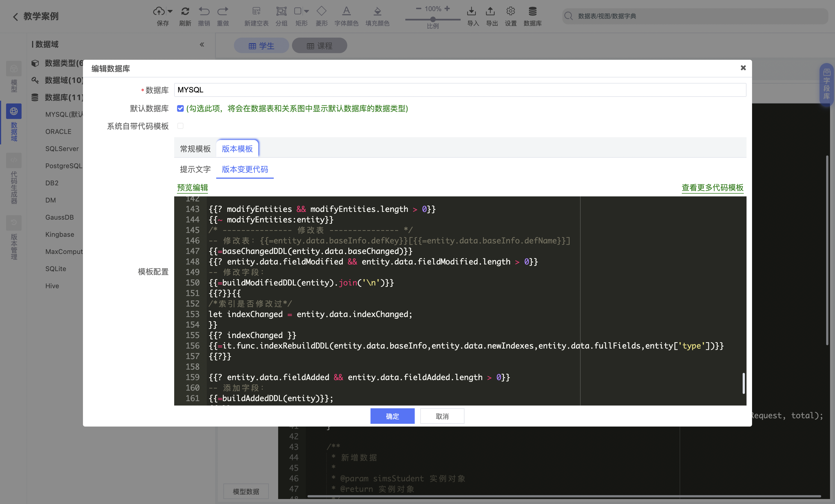Click the Database stack toolbar icon
Viewport: 835px width, 504px height.
[532, 12]
